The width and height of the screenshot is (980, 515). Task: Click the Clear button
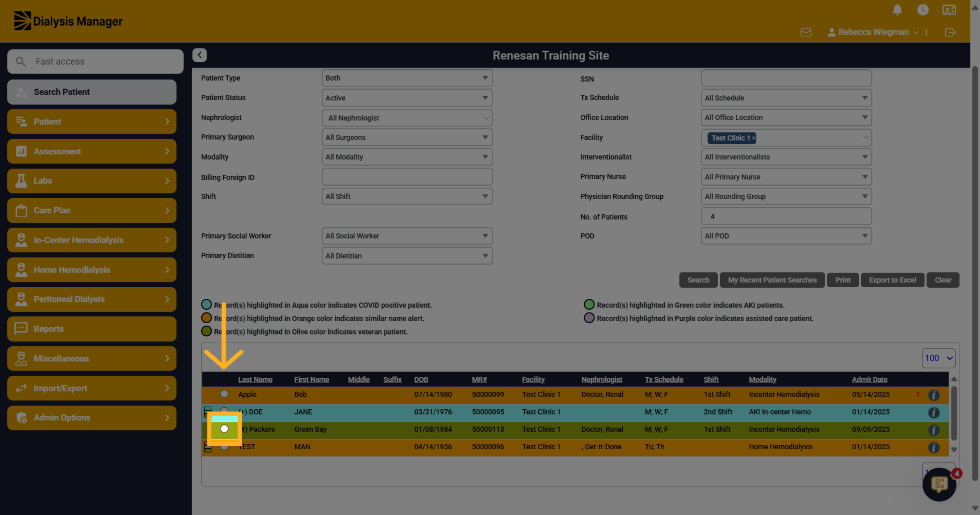tap(943, 280)
